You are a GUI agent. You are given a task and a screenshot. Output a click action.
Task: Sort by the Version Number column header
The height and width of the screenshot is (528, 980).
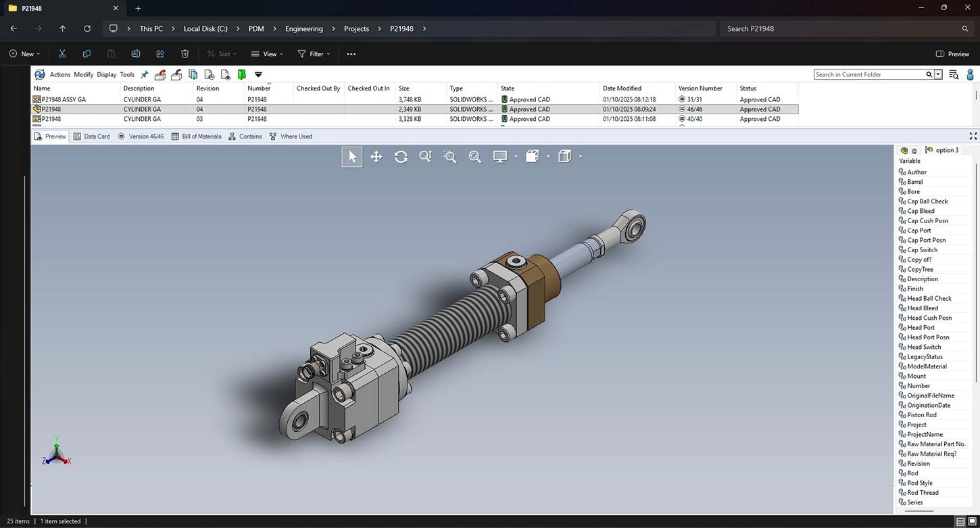pos(700,89)
